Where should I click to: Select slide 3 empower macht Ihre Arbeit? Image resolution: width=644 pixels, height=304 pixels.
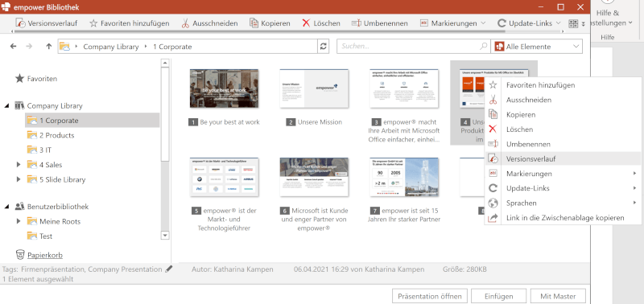[x=405, y=88]
